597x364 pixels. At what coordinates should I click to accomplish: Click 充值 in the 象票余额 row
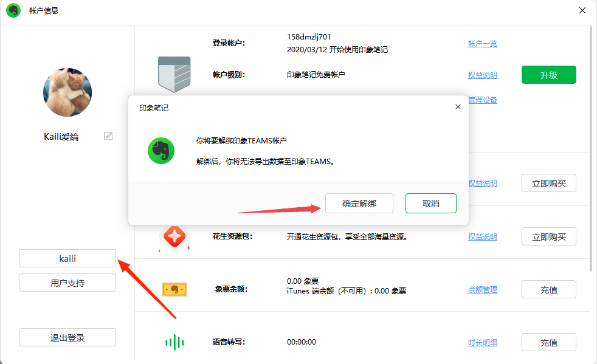coord(548,290)
